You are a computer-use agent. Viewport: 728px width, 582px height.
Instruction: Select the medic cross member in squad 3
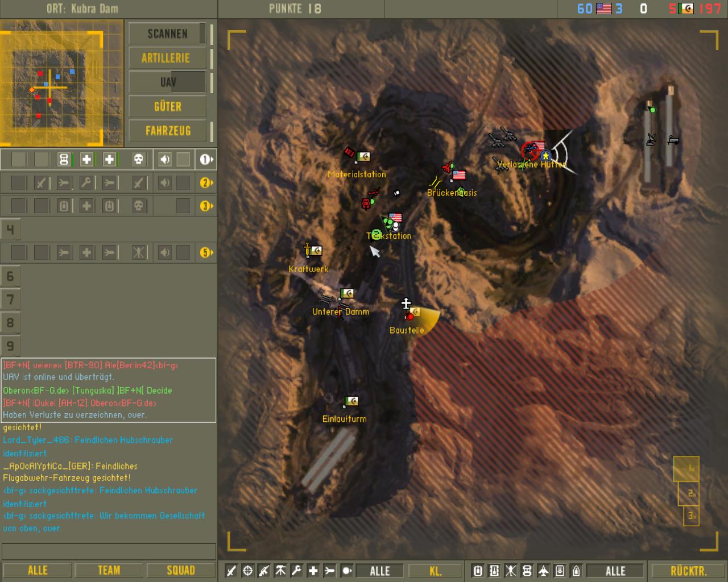86,206
